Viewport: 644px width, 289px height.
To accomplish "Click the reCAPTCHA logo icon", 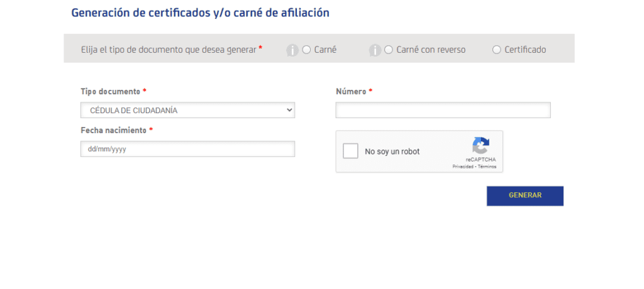I will (x=480, y=146).
